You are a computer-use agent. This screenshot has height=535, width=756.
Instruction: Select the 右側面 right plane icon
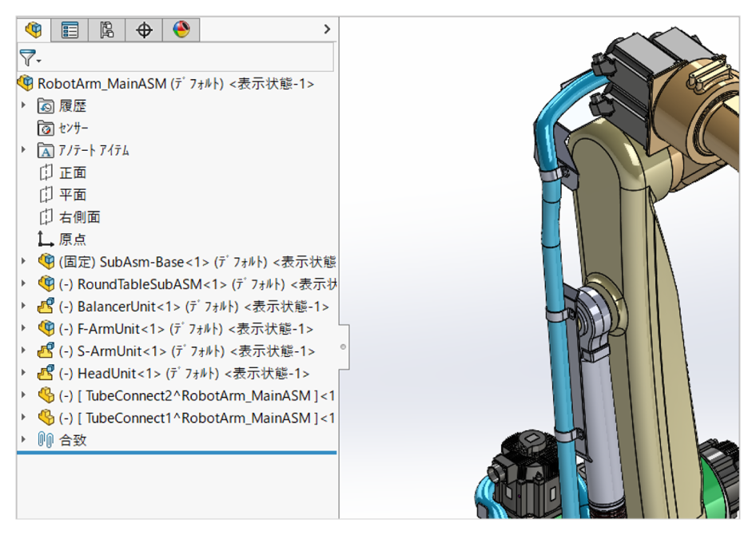point(46,217)
